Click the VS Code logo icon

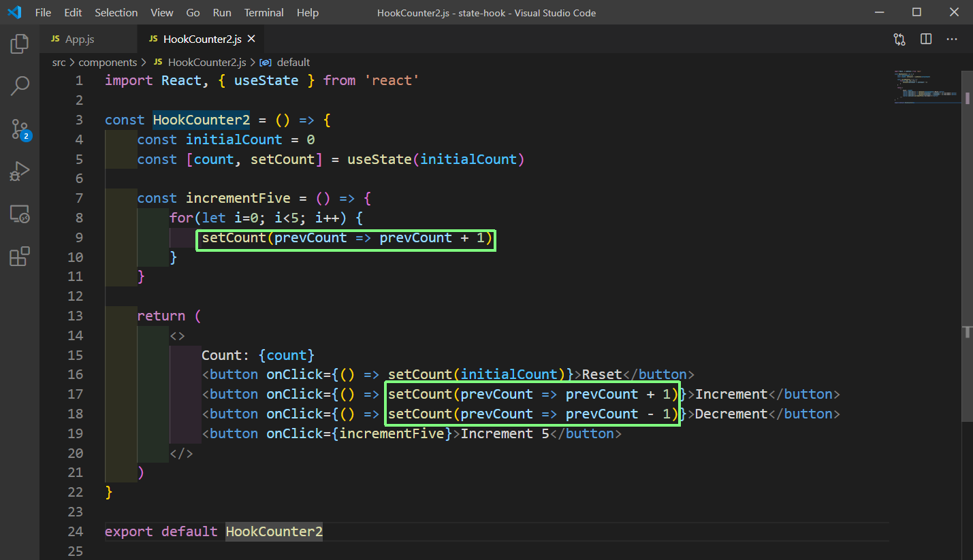click(x=14, y=12)
